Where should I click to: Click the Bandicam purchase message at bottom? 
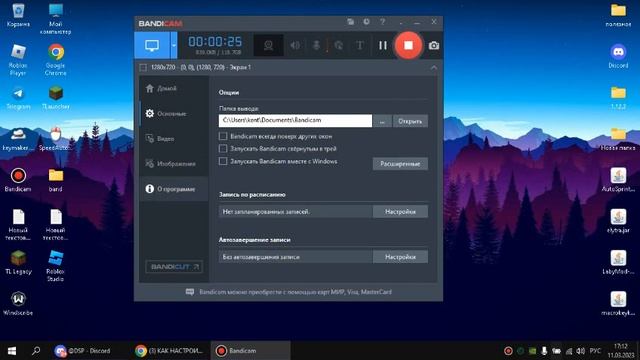pyautogui.click(x=295, y=292)
